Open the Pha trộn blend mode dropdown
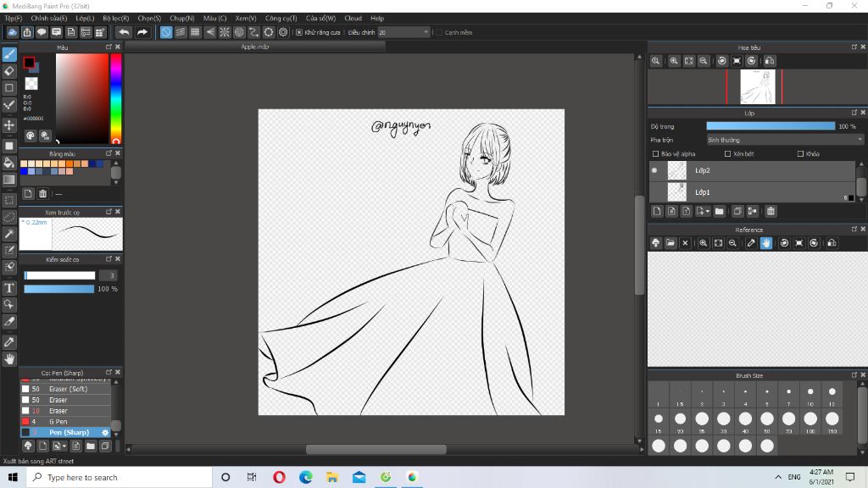The height and width of the screenshot is (488, 868). (784, 140)
